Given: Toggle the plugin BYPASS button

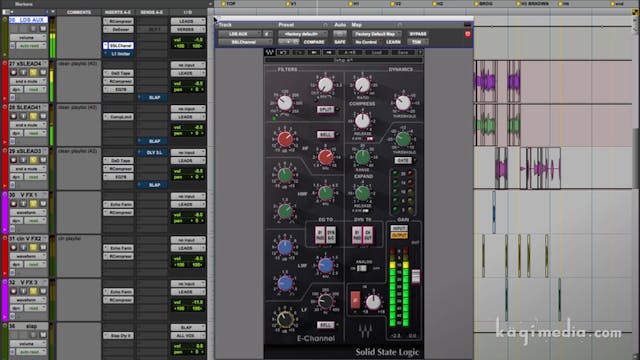Looking at the screenshot, I should 418,34.
